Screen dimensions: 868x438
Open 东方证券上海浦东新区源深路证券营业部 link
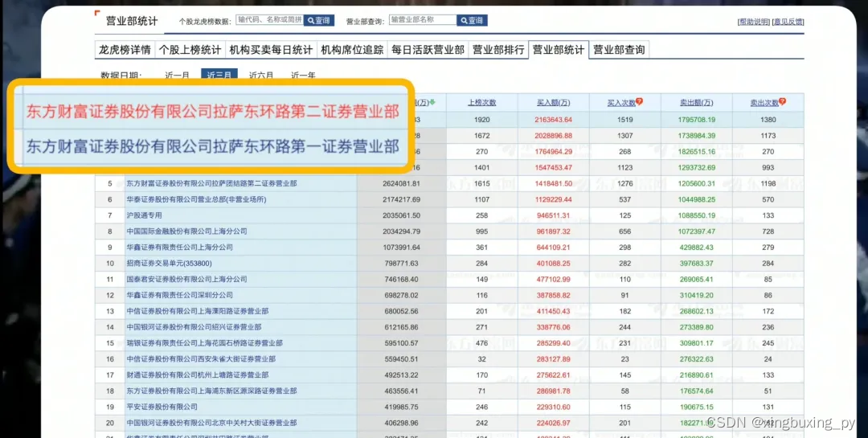coord(211,391)
